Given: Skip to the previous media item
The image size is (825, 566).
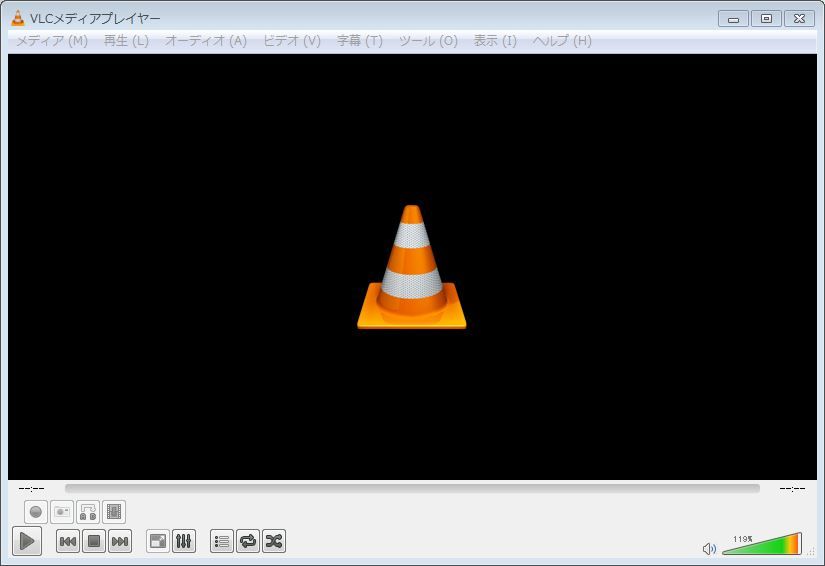Looking at the screenshot, I should tap(68, 541).
